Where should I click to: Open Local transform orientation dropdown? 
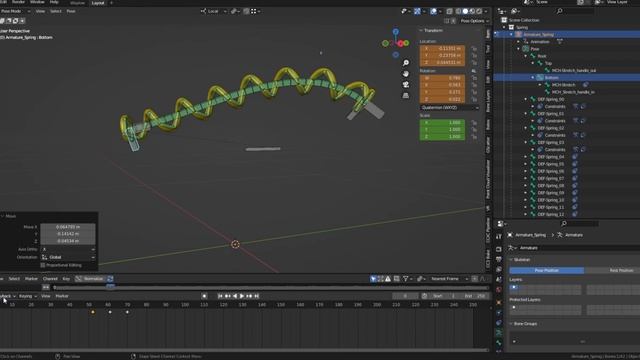pos(214,11)
